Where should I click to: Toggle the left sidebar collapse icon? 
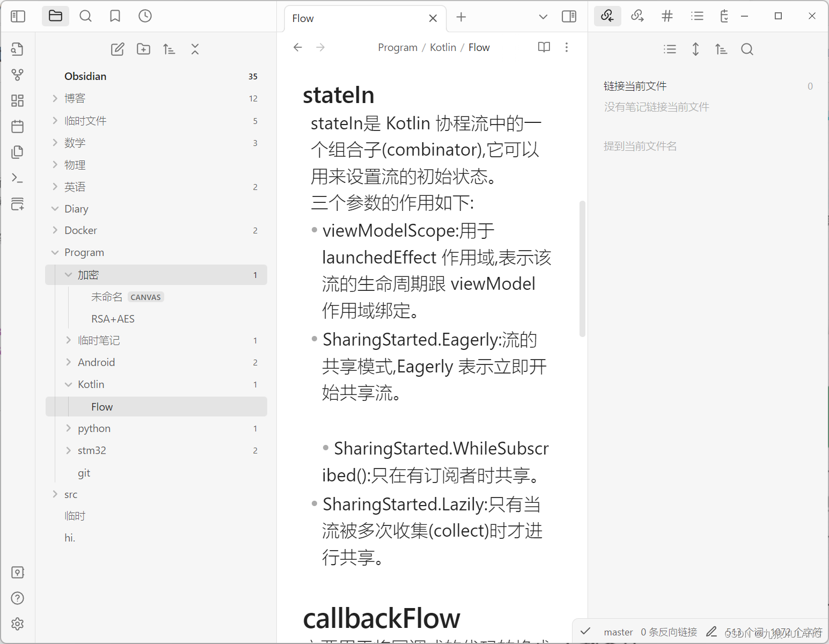tap(18, 16)
